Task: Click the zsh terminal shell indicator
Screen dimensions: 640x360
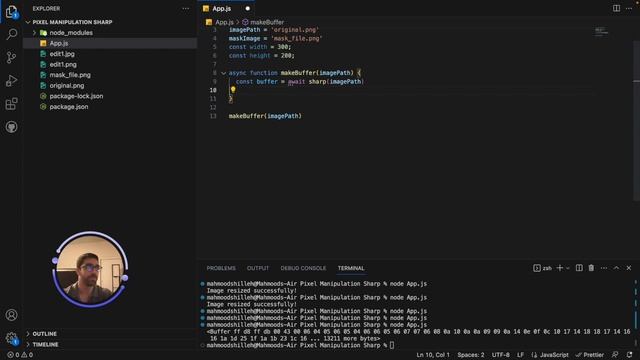Action: coord(542,268)
